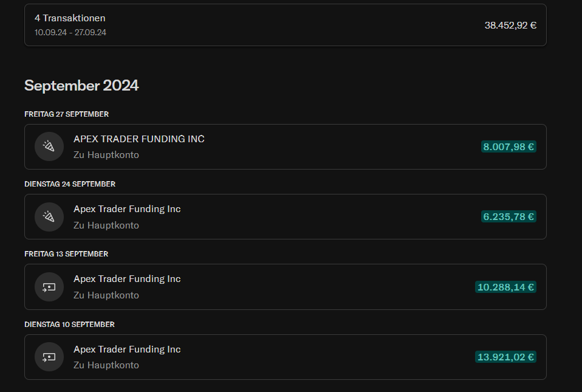
Task: Click Zu Hauptkonto under 13 September transaction
Action: 106,295
